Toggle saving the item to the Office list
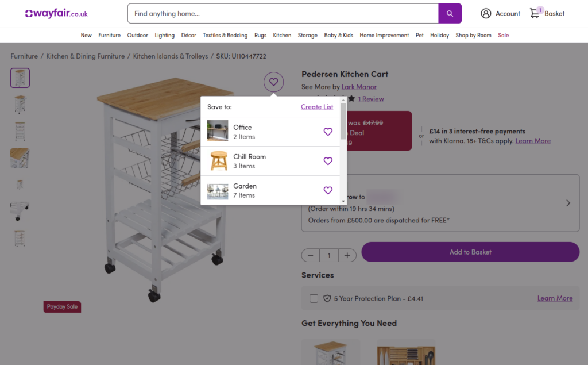Image resolution: width=588 pixels, height=365 pixels. (328, 132)
